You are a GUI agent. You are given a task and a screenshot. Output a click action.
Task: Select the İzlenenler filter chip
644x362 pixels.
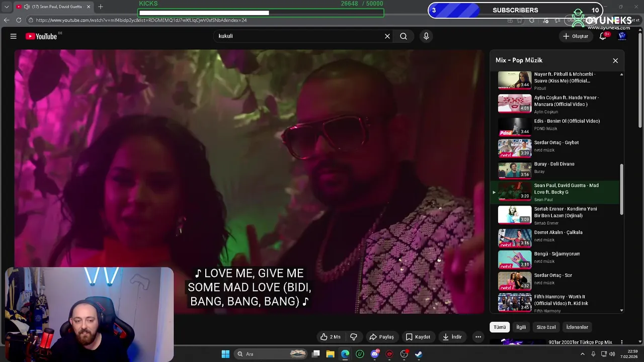pyautogui.click(x=577, y=327)
